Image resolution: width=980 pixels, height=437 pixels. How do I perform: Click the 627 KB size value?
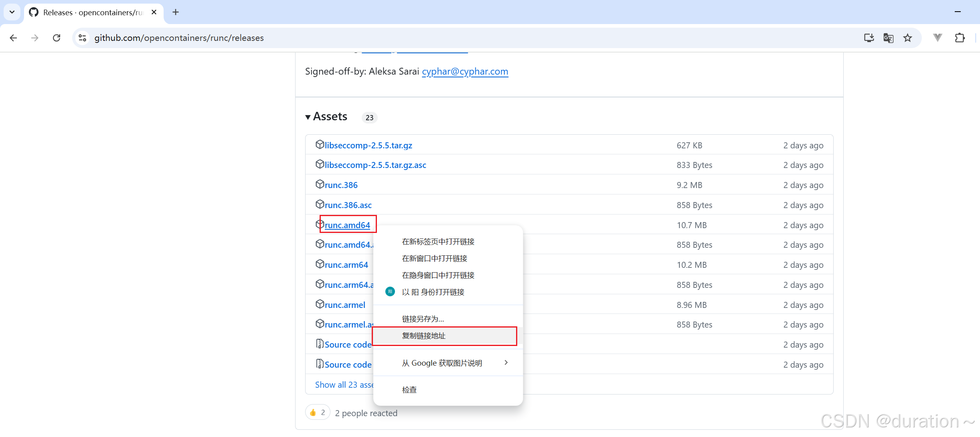(x=689, y=146)
